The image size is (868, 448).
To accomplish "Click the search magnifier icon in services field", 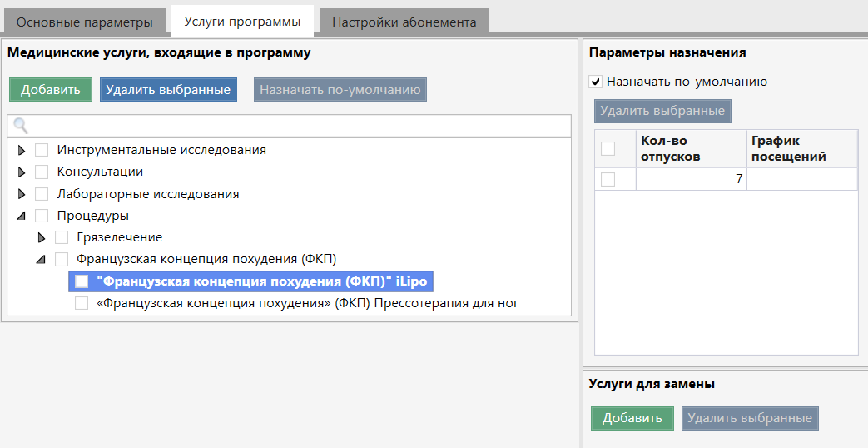I will click(21, 126).
